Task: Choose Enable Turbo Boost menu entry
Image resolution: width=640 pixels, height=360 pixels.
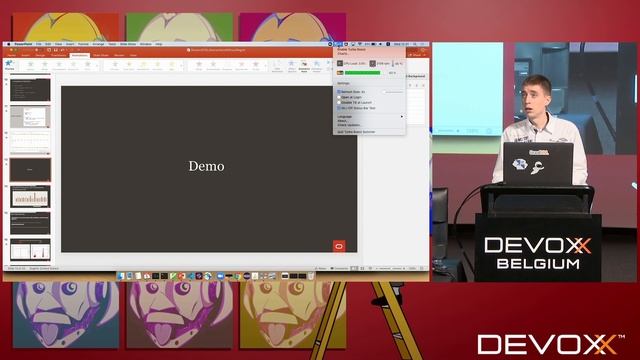Action: (x=351, y=49)
